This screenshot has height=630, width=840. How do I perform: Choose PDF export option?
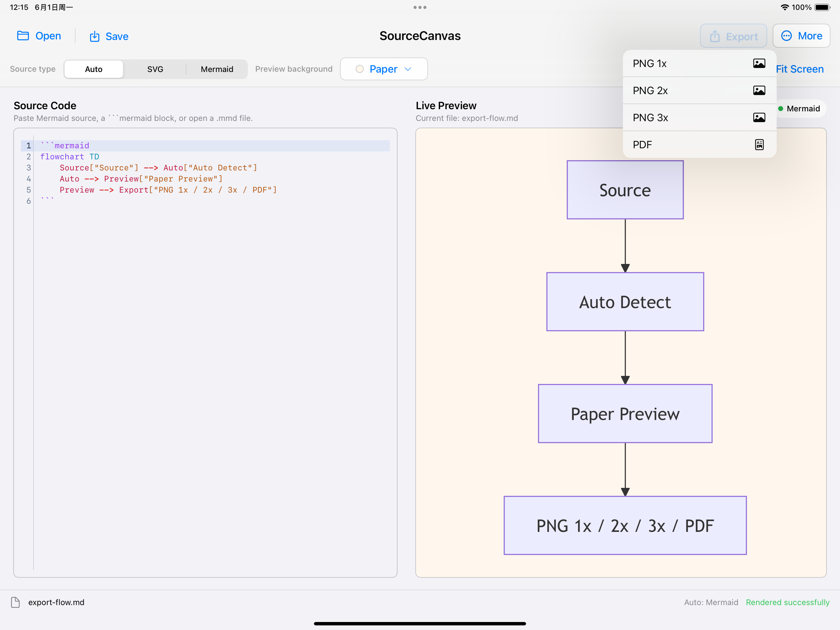tap(699, 145)
